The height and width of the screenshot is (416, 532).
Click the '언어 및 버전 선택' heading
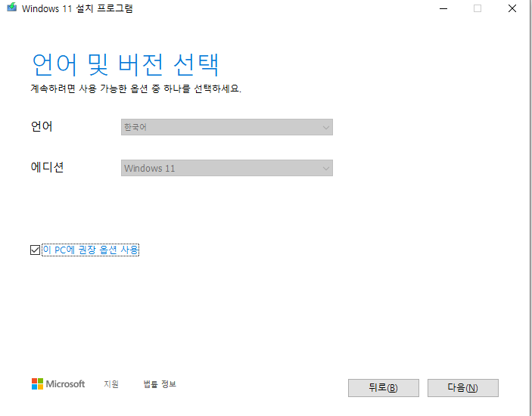tap(125, 64)
